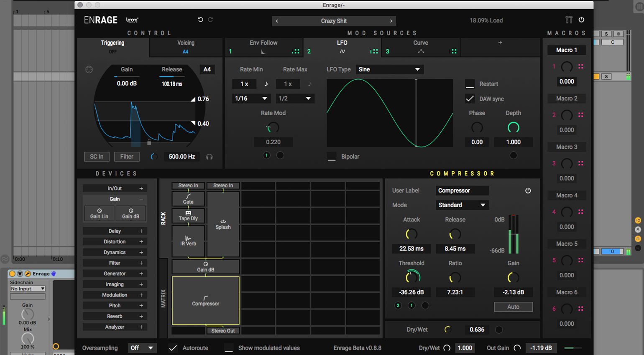Click the circular icon left of the Gain display
The image size is (644, 355).
(x=89, y=70)
